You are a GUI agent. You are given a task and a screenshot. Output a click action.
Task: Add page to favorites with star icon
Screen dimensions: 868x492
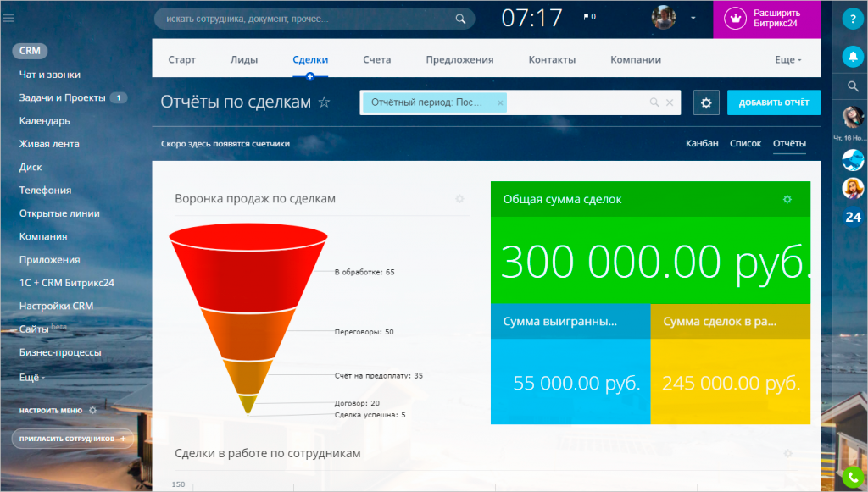pyautogui.click(x=325, y=102)
